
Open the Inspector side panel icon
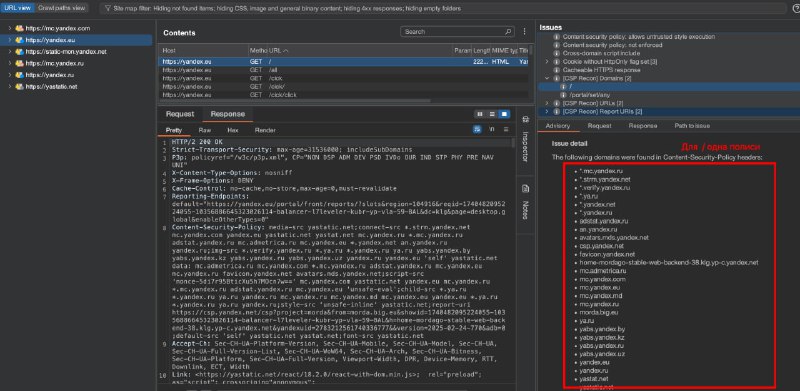[x=525, y=119]
